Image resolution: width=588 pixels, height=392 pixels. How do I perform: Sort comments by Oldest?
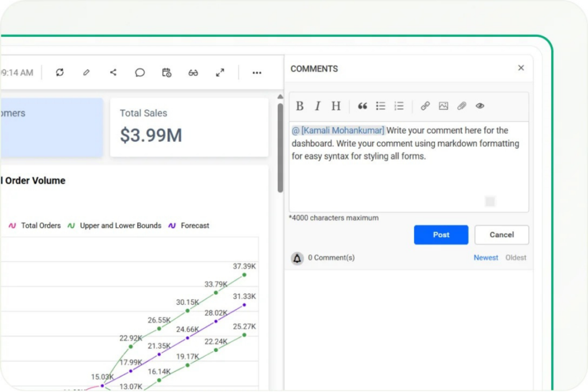(x=516, y=258)
